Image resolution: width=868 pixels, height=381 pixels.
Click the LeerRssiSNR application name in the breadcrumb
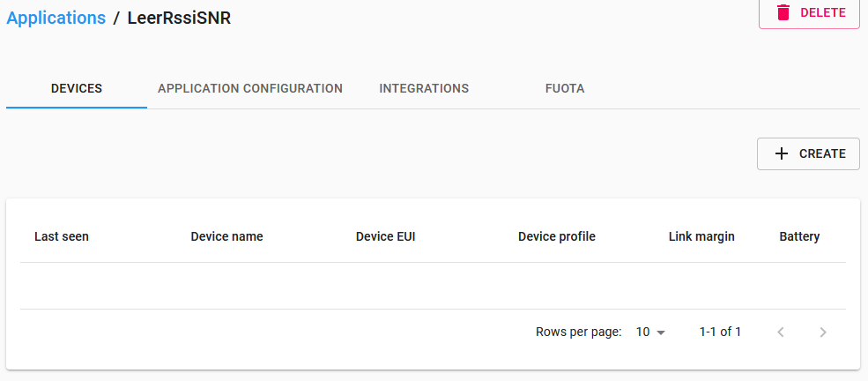click(179, 18)
